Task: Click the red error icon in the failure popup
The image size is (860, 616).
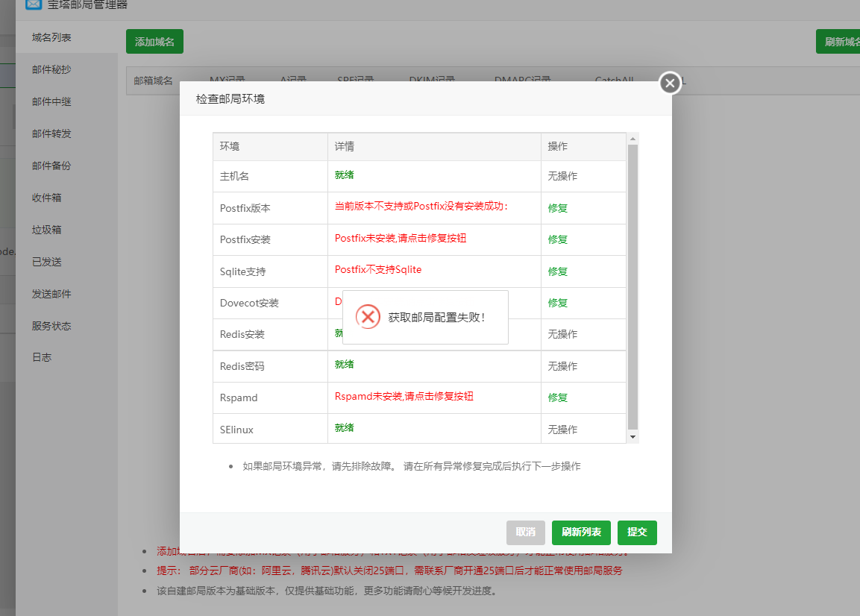Action: coord(367,317)
